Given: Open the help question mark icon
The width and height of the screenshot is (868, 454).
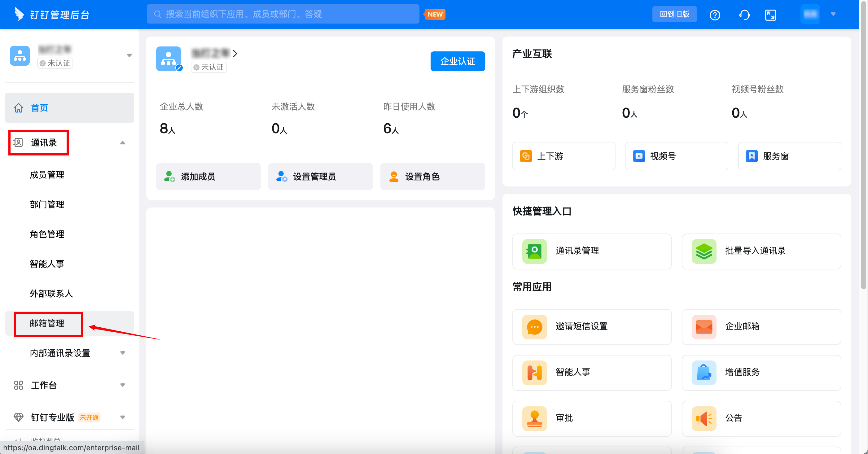Looking at the screenshot, I should tap(715, 15).
